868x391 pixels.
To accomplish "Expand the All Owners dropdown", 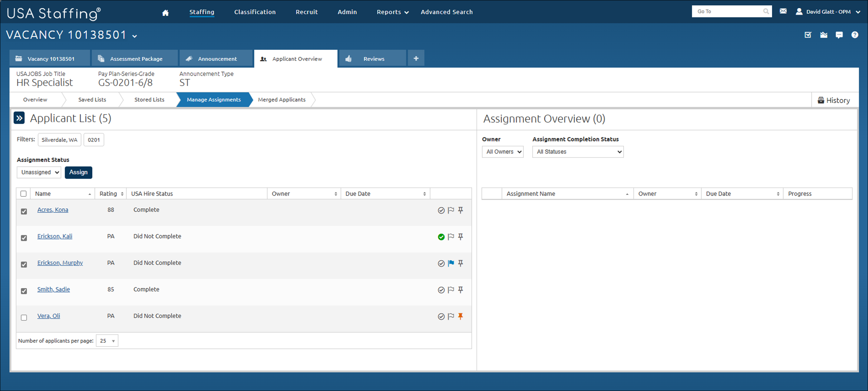I will pos(502,152).
